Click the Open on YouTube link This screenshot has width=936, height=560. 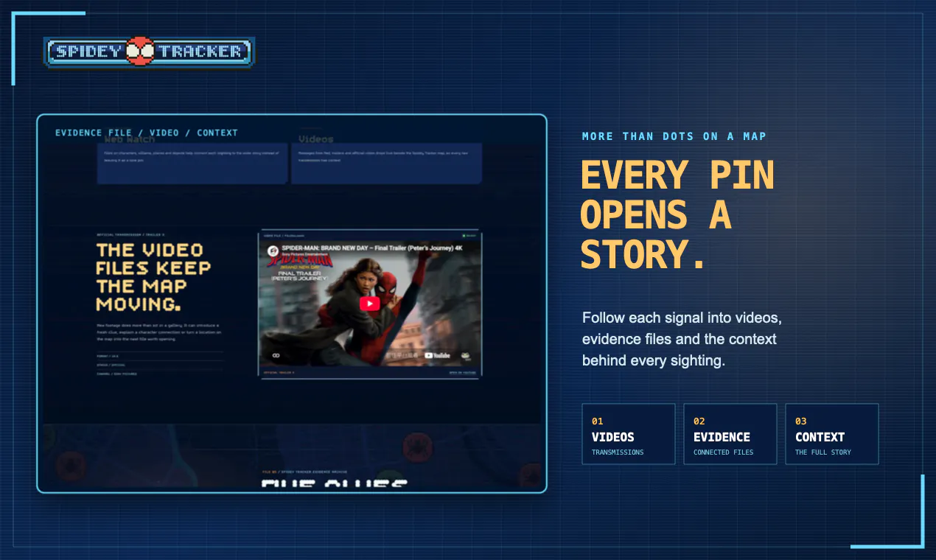click(x=463, y=374)
